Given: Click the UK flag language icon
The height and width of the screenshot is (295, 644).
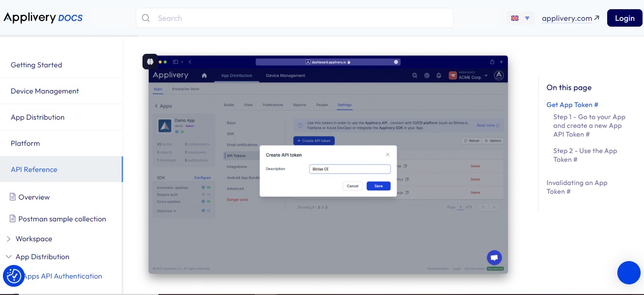Looking at the screenshot, I should pos(515,17).
